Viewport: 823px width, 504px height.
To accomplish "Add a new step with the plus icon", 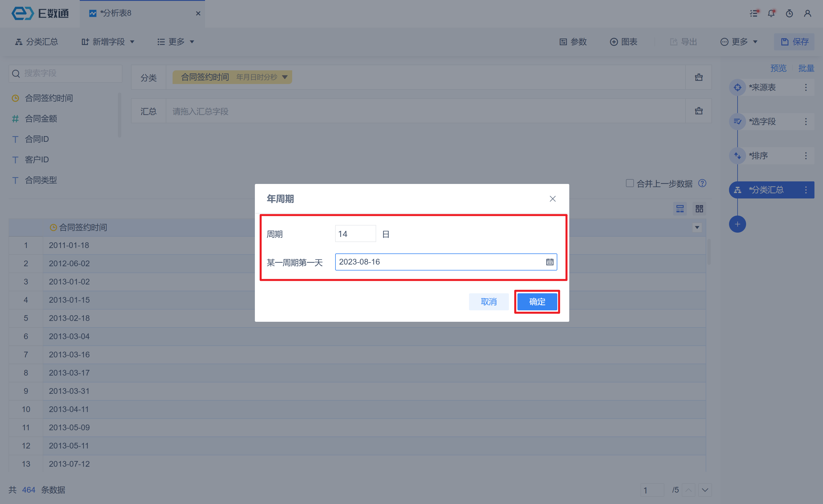I will tap(737, 224).
